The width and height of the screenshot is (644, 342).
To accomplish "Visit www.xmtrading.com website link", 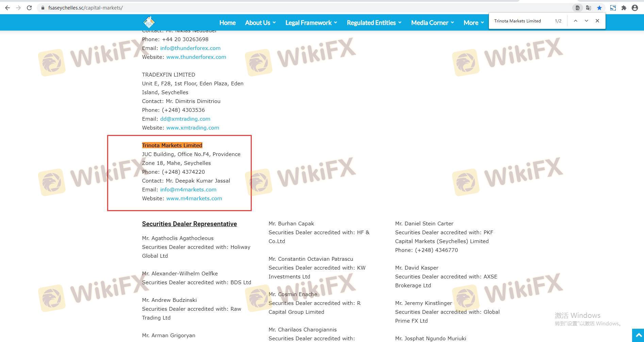I will click(193, 128).
